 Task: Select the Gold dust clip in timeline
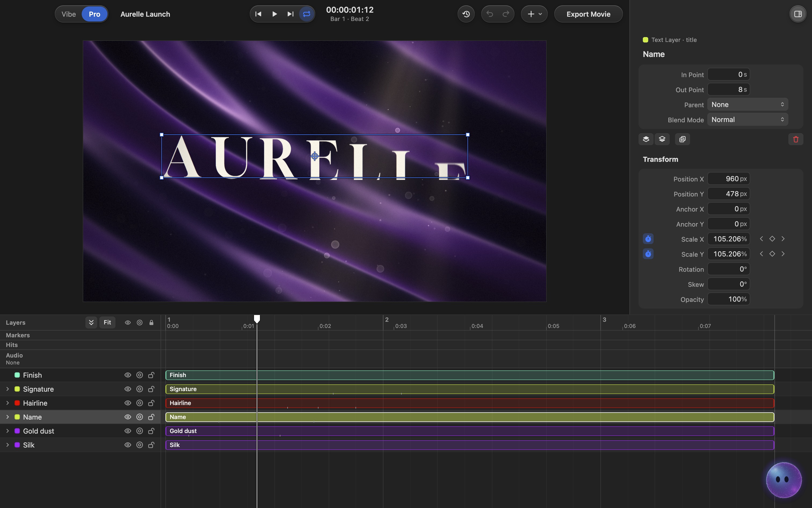[470, 431]
